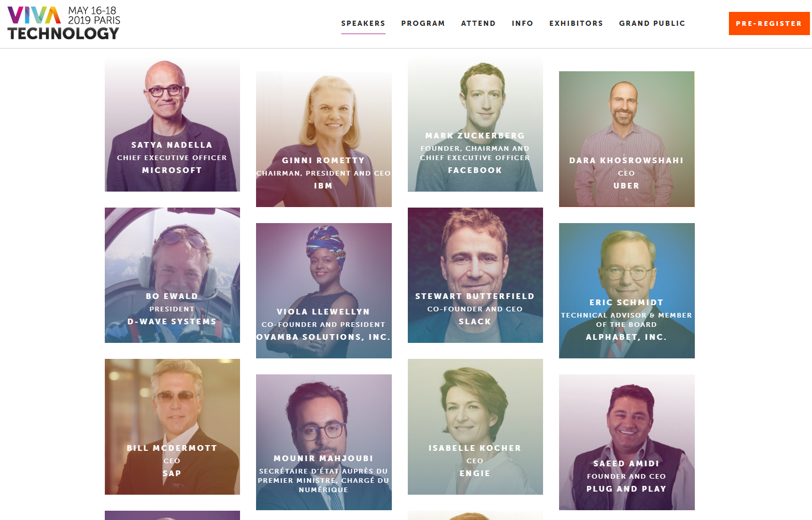Viewport: 812px width, 520px height.
Task: Open the Info navigation link
Action: click(x=522, y=23)
